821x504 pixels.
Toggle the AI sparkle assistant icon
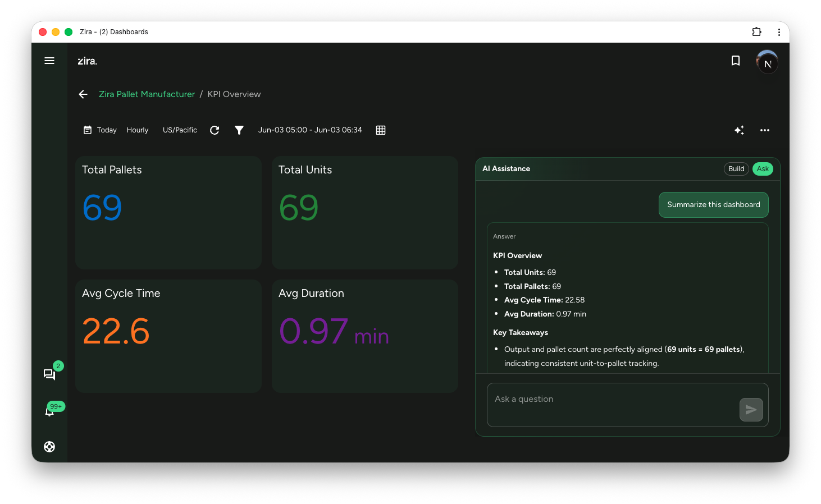[x=740, y=130]
